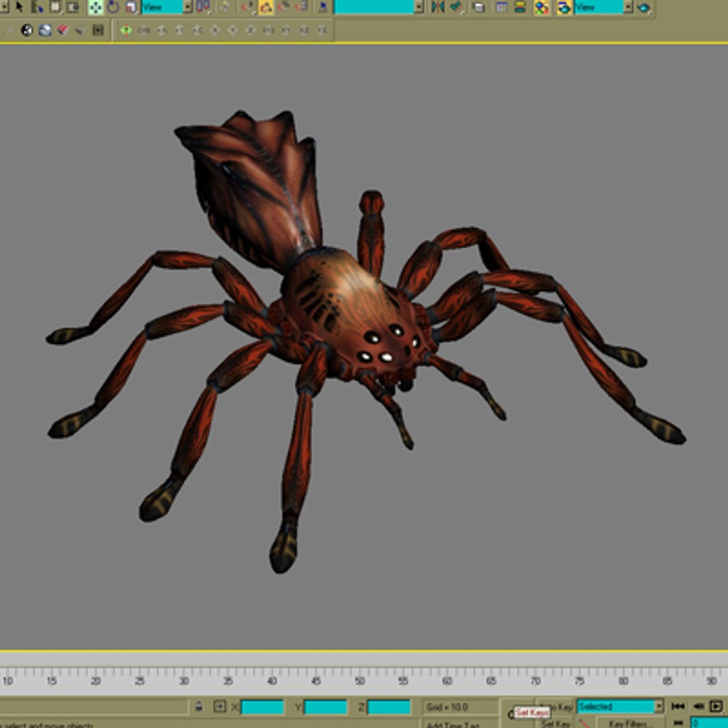728x728 pixels.
Task: Click the Add Time Tag field
Action: 460,723
